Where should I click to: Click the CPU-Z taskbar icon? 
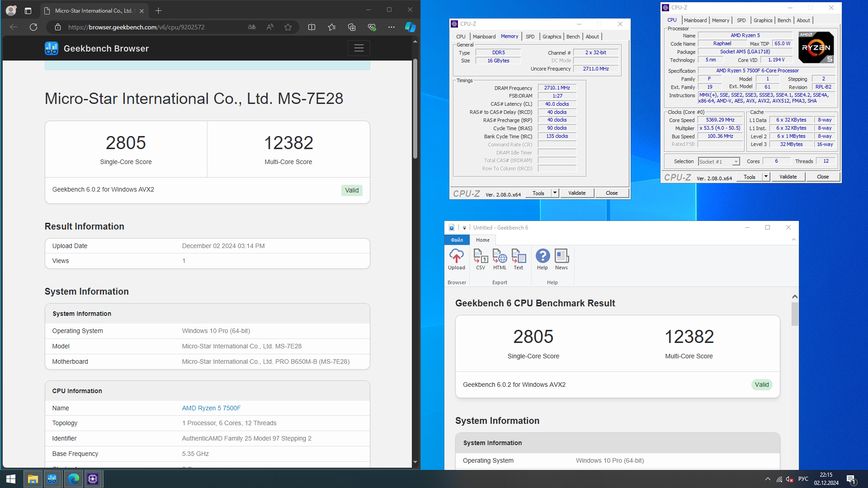click(x=93, y=479)
